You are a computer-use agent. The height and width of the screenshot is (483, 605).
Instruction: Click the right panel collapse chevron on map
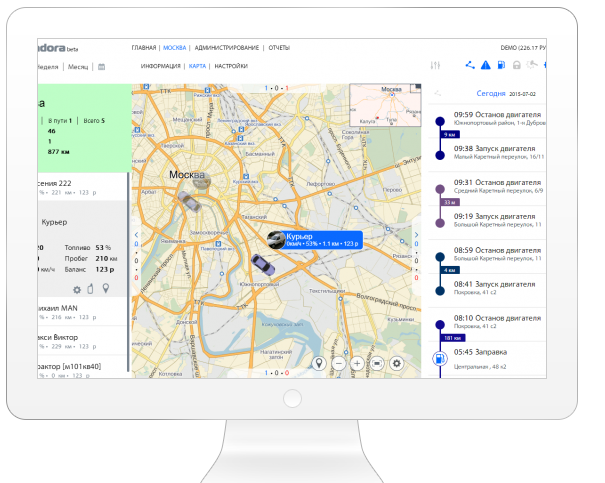416,235
